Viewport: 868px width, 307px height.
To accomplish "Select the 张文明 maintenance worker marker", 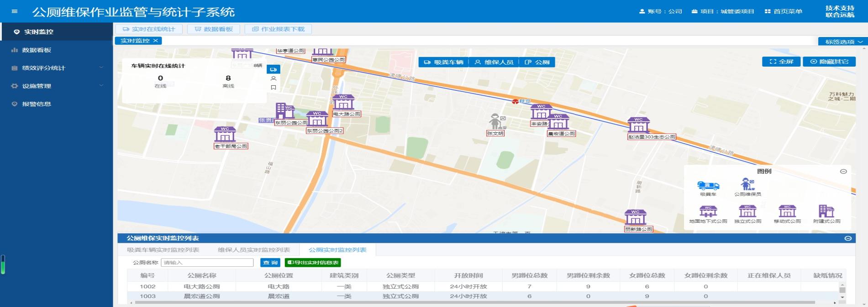I will coord(496,122).
